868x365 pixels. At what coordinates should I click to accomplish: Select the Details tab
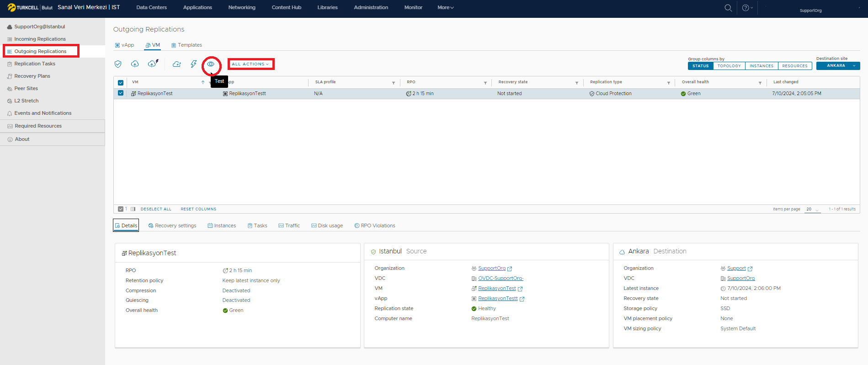tap(126, 225)
